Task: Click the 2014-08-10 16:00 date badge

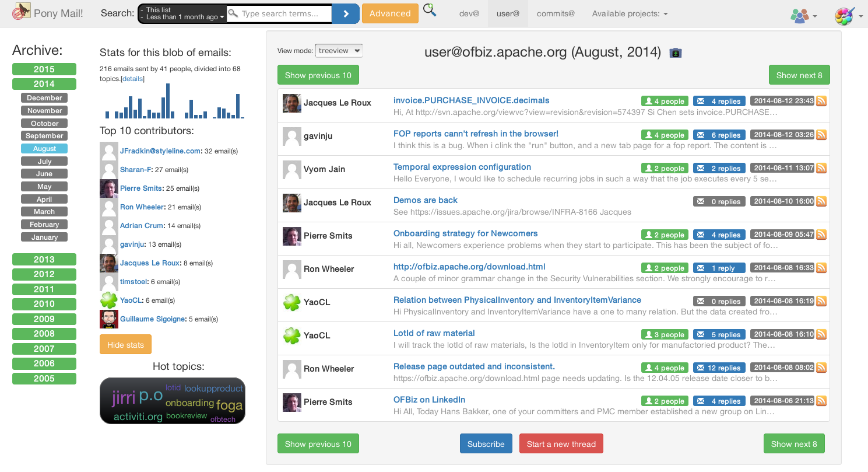Action: (783, 201)
